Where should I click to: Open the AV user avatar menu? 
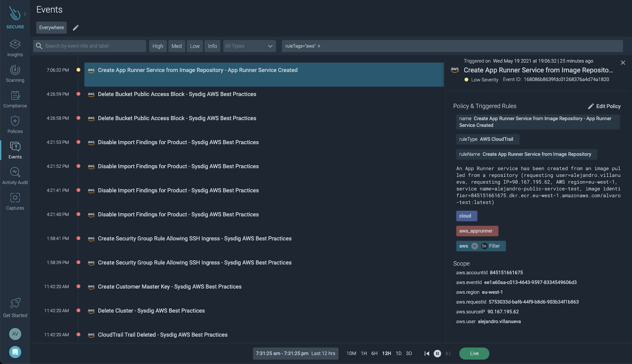15,334
